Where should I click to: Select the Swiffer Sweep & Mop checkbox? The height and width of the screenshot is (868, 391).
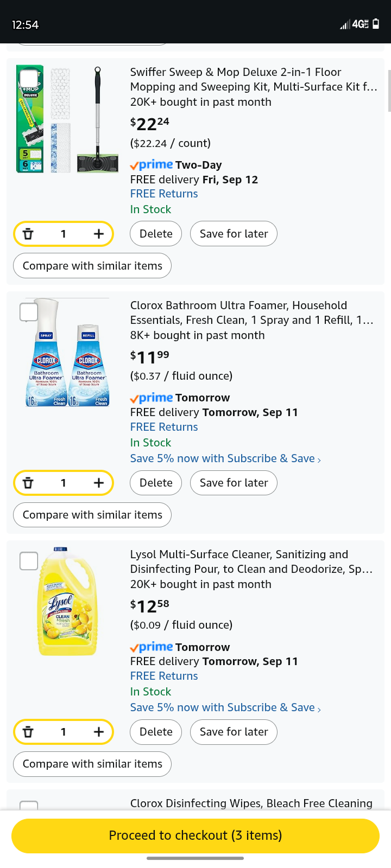point(29,79)
